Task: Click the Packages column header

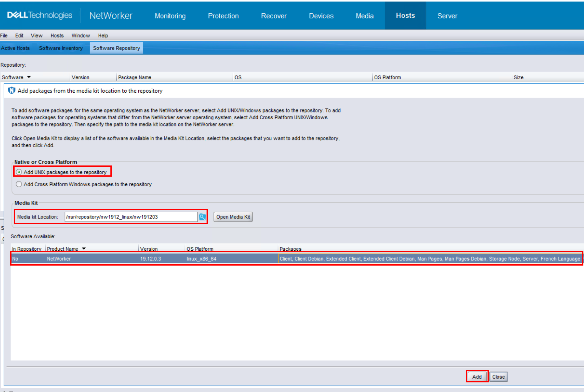Action: [x=431, y=249]
